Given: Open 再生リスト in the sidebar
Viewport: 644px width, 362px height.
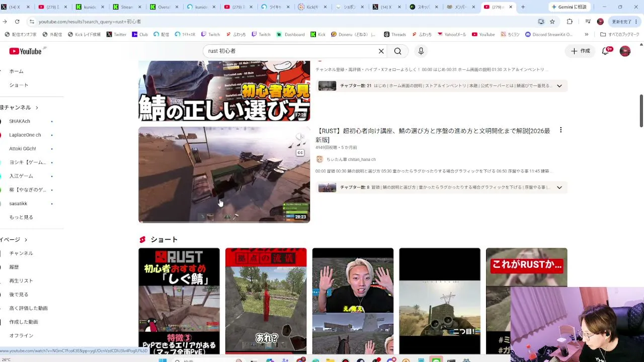Looking at the screenshot, I should pos(21,281).
